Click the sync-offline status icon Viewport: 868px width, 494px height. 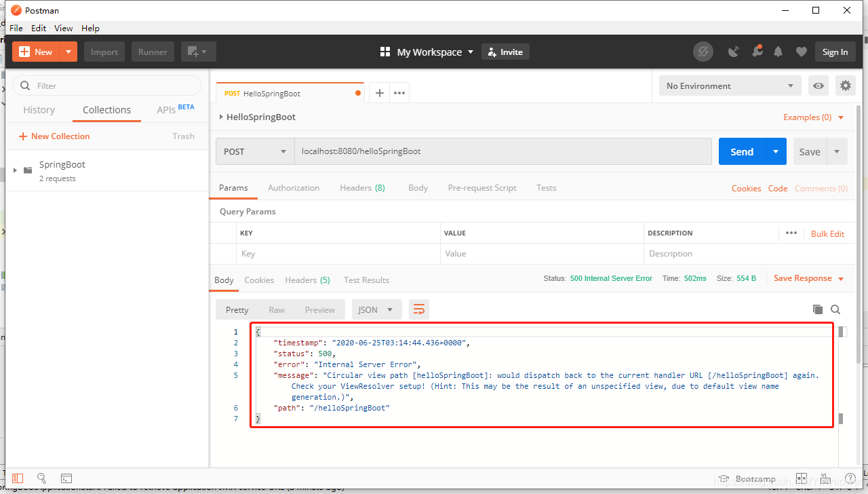(703, 52)
